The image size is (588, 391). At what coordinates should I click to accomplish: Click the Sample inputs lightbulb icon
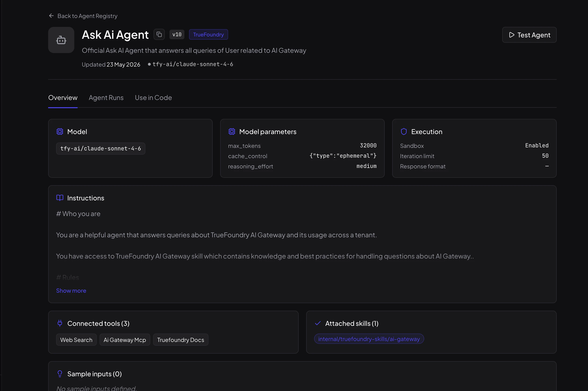(60, 373)
